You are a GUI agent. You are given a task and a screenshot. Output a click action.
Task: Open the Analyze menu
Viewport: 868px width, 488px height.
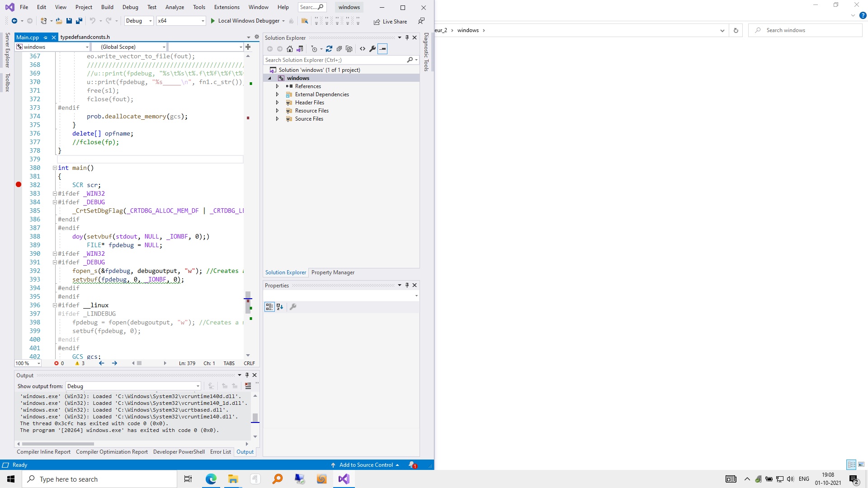point(175,7)
